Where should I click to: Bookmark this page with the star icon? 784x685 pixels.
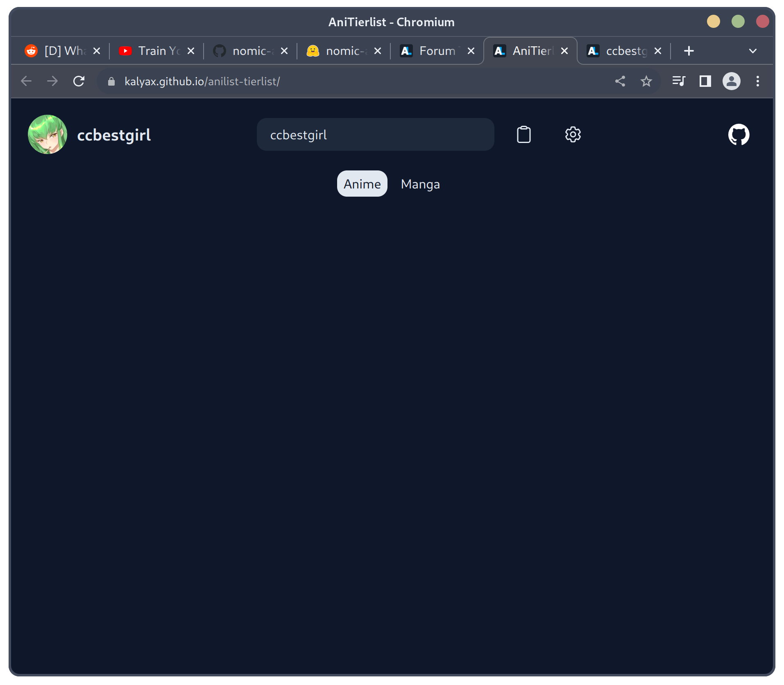(x=646, y=81)
